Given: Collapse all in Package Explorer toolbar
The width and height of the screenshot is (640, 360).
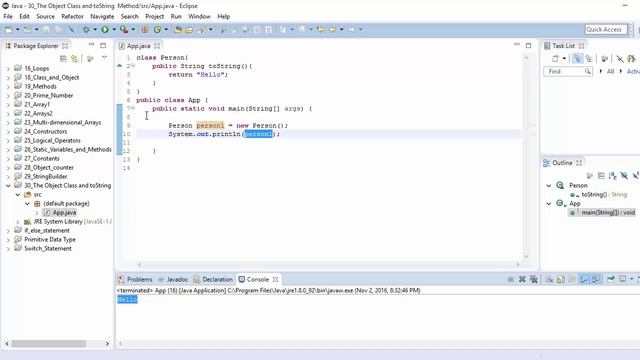Looking at the screenshot, I should (x=63, y=59).
